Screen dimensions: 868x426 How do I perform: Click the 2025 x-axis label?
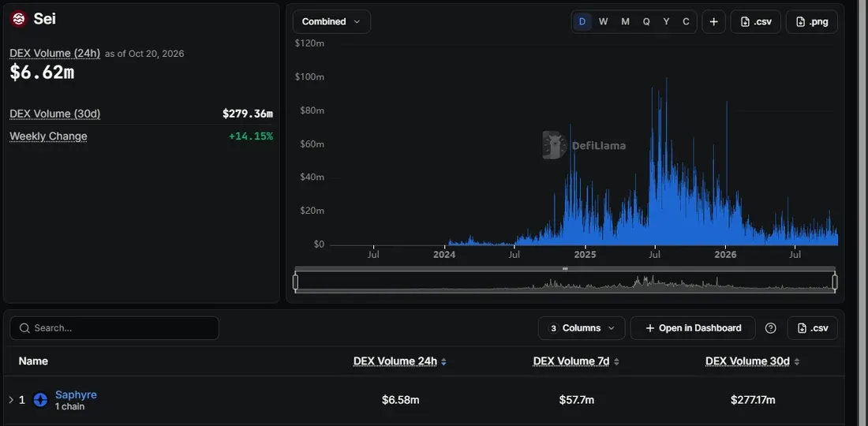coord(585,255)
